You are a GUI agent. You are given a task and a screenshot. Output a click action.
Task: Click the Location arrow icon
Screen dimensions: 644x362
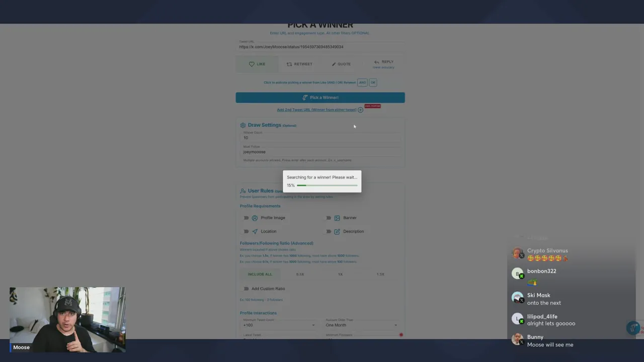tap(255, 231)
